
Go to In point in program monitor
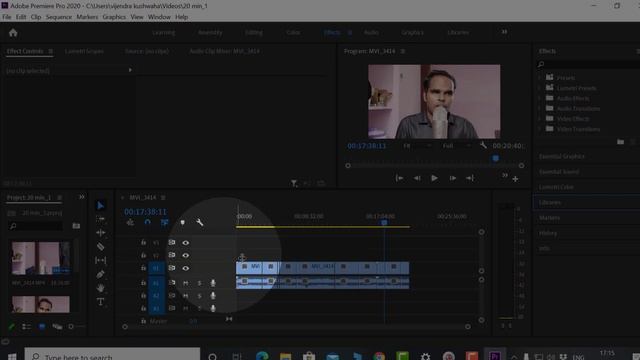pos(399,178)
